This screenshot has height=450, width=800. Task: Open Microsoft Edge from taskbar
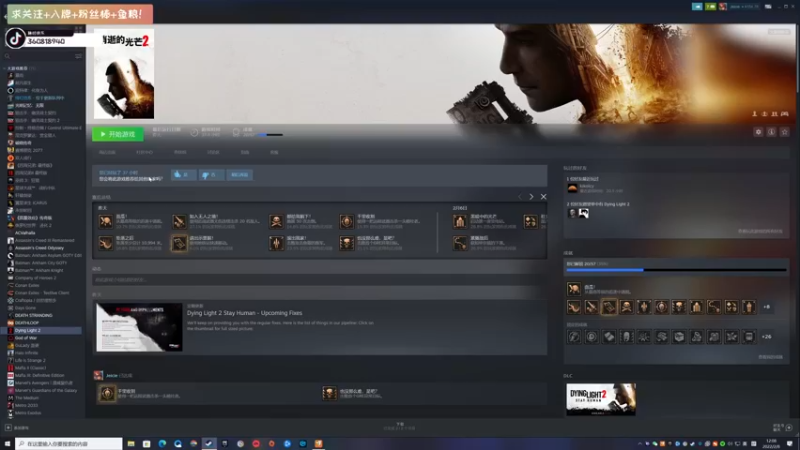pos(162,444)
